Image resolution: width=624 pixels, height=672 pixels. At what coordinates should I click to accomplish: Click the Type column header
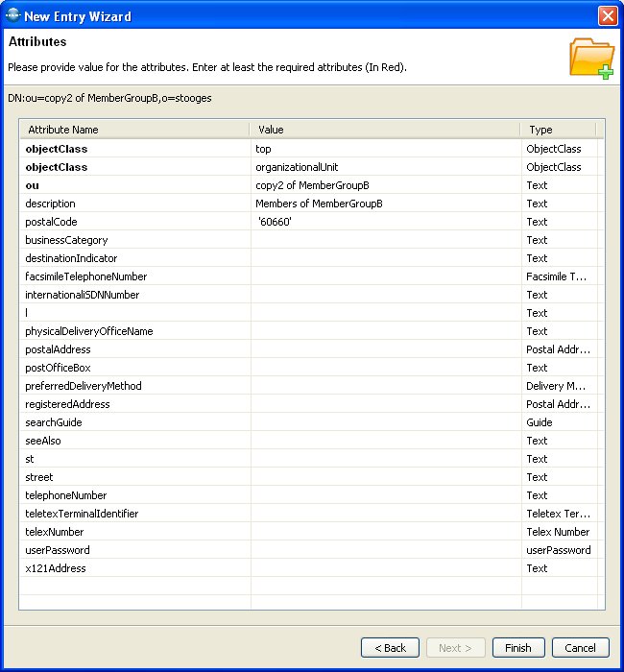[x=559, y=130]
